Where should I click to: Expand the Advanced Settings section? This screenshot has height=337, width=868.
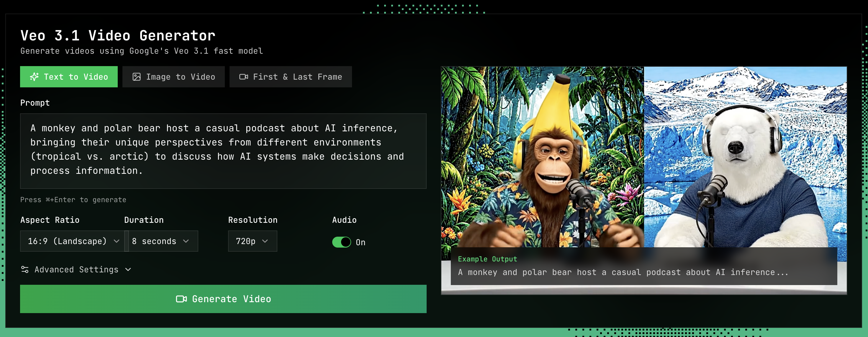[x=76, y=269]
